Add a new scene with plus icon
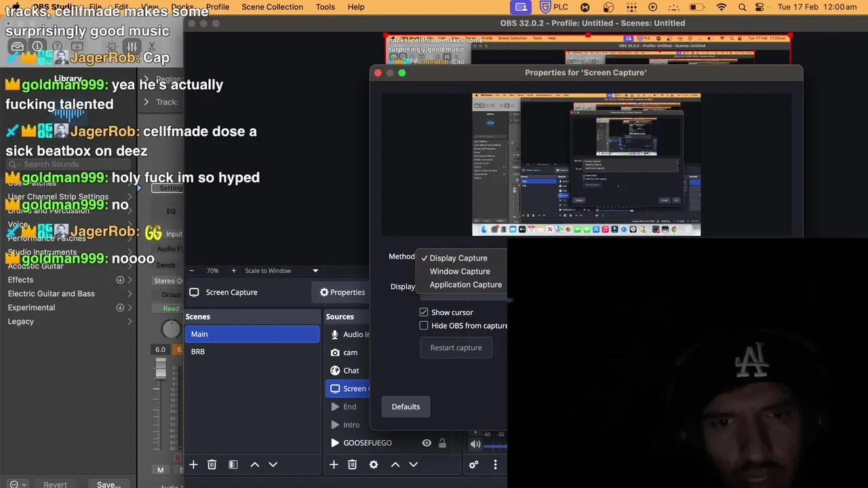 click(193, 464)
